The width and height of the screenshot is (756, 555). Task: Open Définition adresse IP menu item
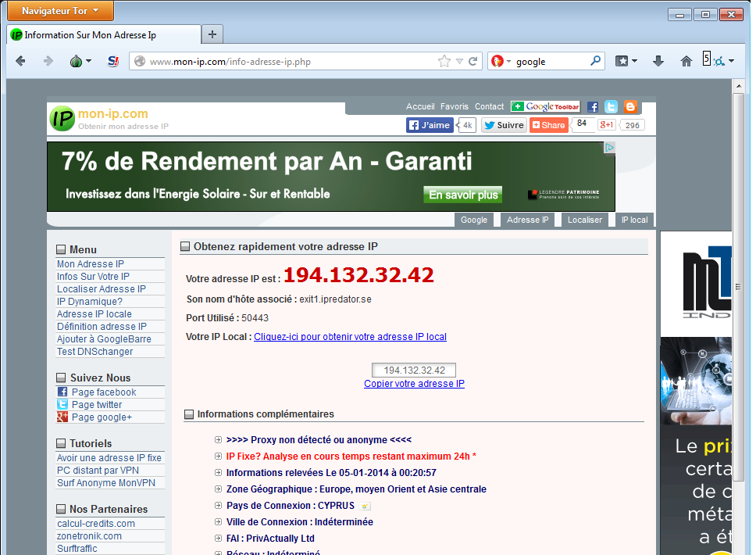click(102, 327)
